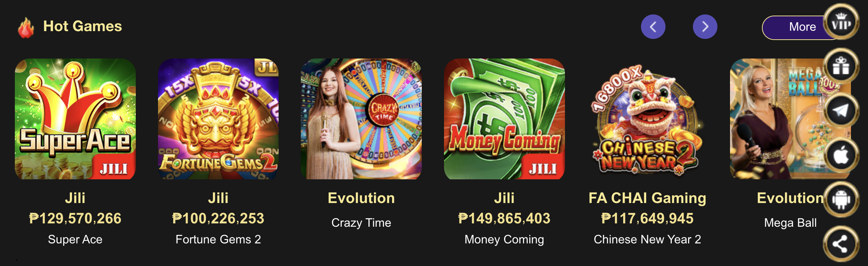This screenshot has width=868, height=266.
Task: Launch the Super Ace game thumbnail
Action: (x=75, y=119)
